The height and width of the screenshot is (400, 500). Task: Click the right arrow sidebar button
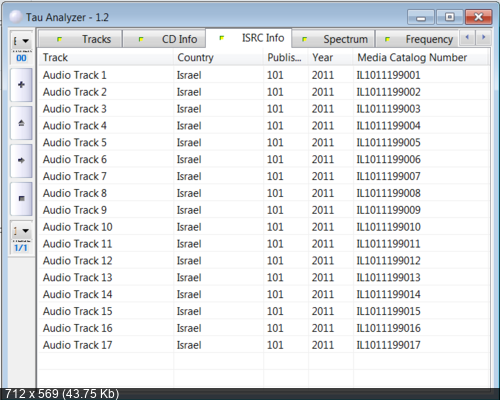[x=21, y=161]
